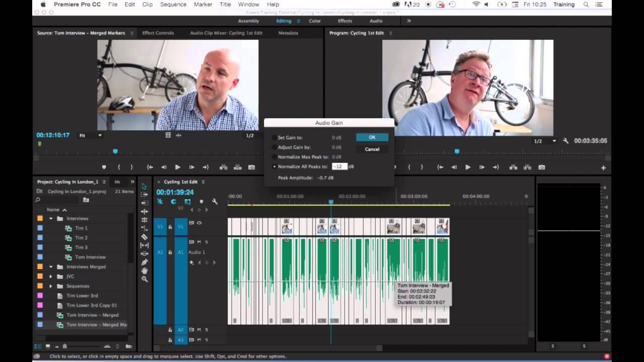
Task: Play the Program monitor sequence
Action: pos(468,167)
